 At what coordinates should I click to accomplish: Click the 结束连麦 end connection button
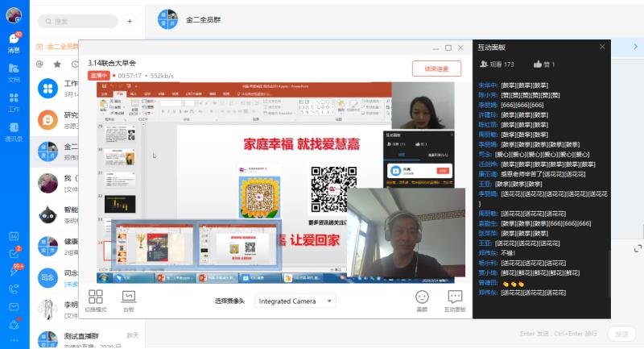(x=436, y=69)
